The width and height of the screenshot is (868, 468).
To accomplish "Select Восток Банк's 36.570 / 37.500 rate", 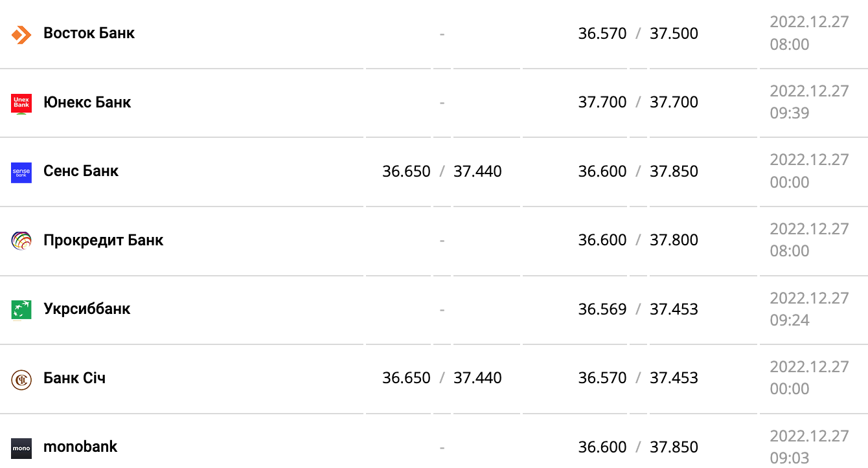I will point(638,34).
